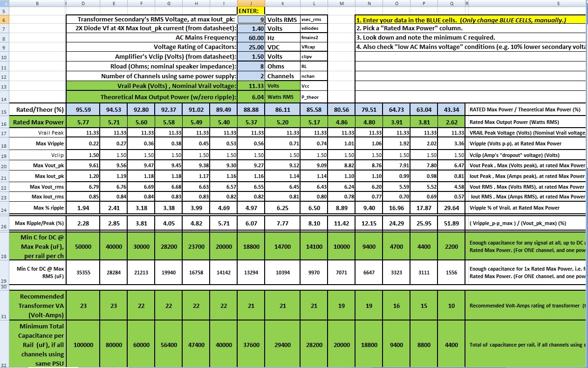Select the 'Max Iout_rms' row label
Viewport: 588px width, 368px height.
37,197
